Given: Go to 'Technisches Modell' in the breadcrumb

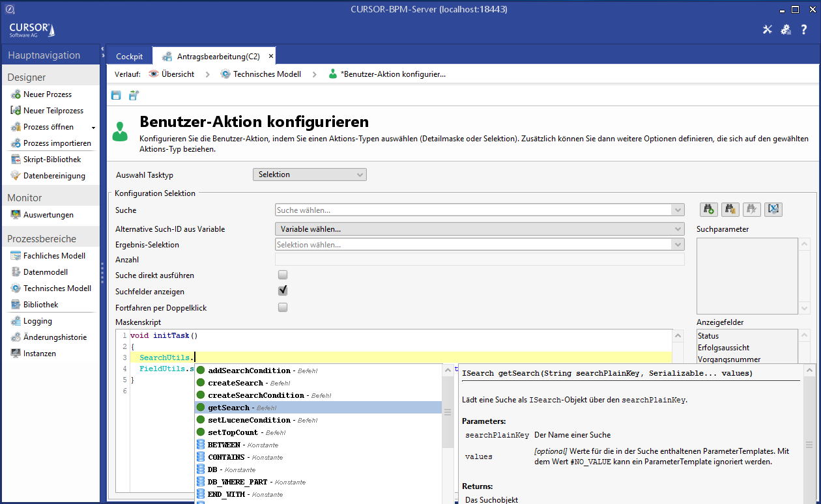Looking at the screenshot, I should click(266, 74).
